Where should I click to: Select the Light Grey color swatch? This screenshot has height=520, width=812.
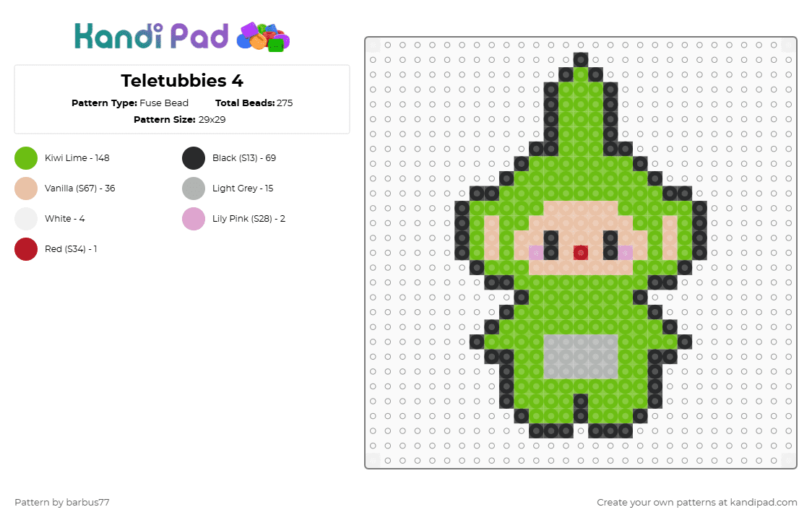(x=194, y=188)
